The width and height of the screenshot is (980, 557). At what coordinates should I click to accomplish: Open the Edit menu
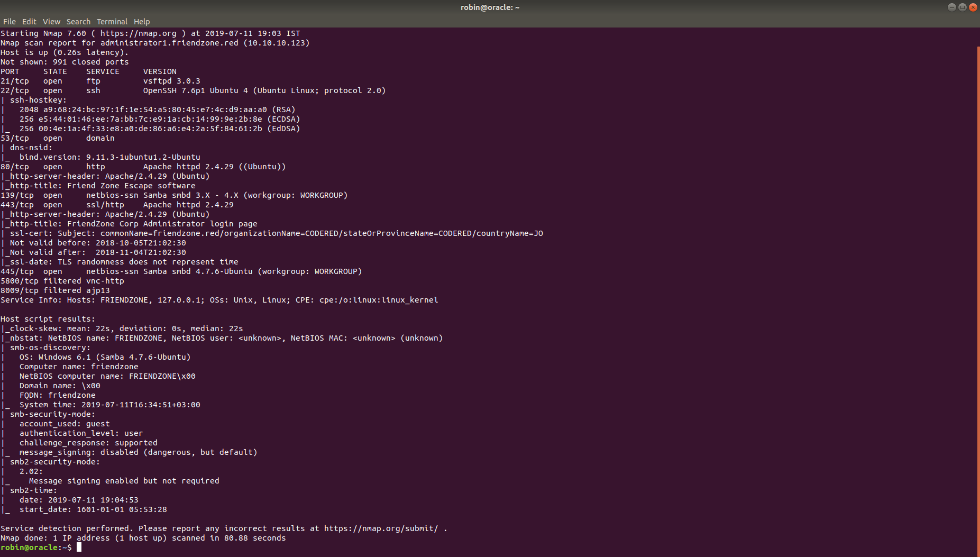29,22
